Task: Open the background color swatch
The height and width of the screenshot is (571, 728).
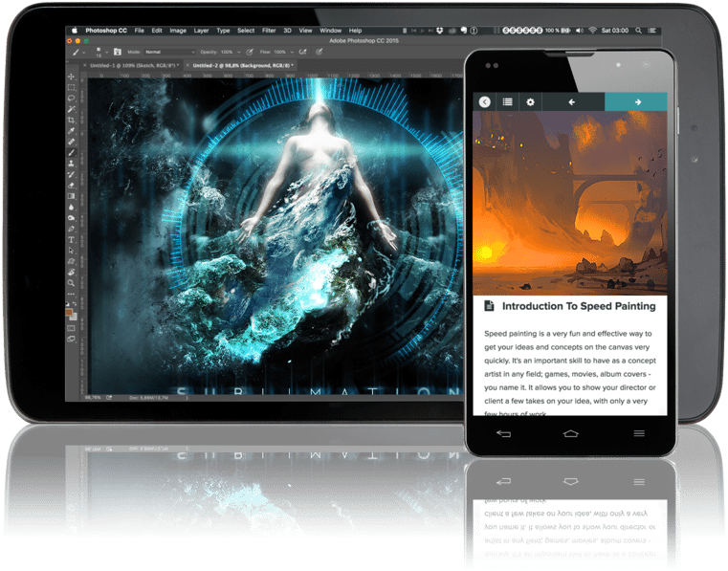Action: (74, 318)
